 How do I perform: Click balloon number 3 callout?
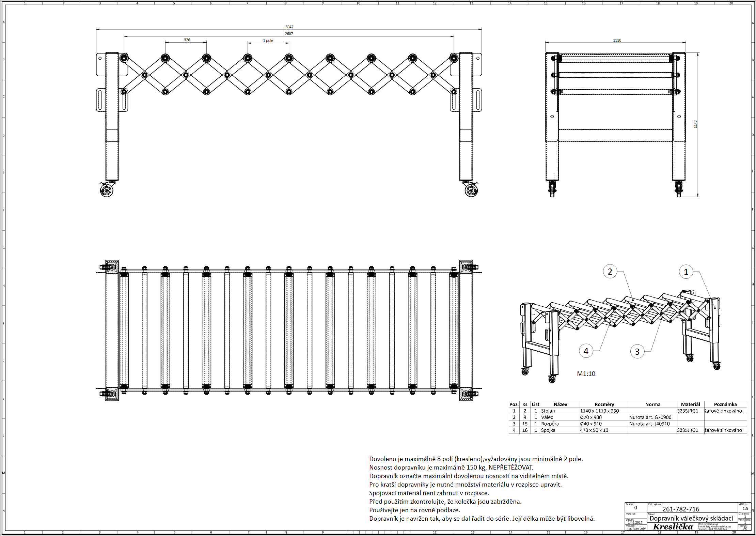(x=637, y=352)
